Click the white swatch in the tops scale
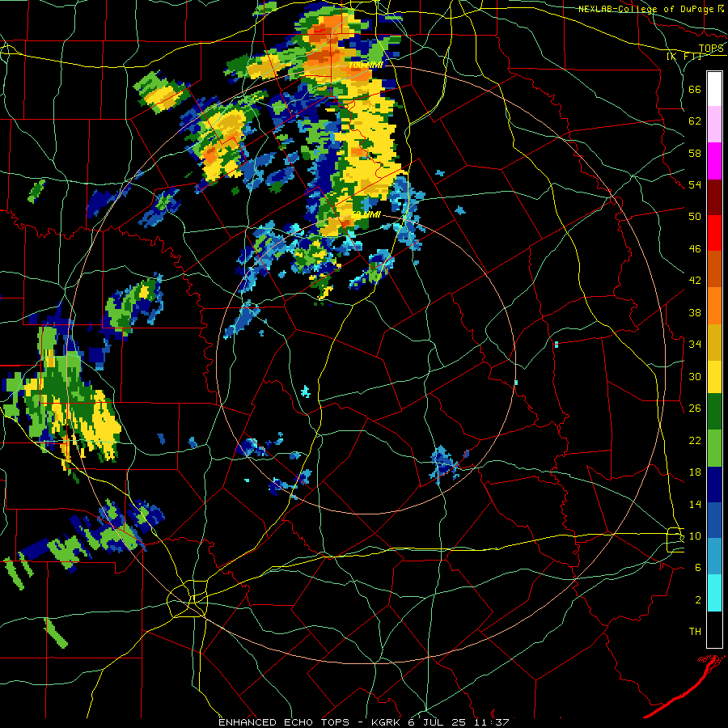728x728 pixels. coord(714,89)
